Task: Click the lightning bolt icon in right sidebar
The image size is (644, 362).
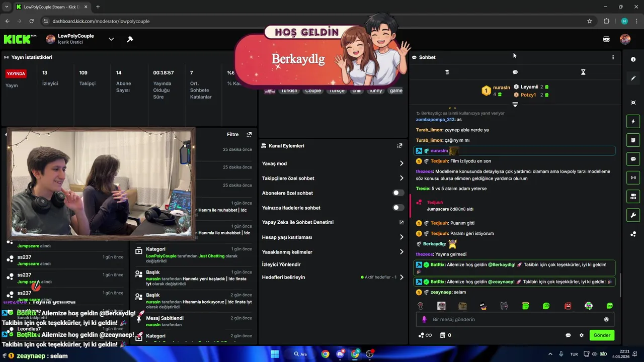Action: (633, 121)
